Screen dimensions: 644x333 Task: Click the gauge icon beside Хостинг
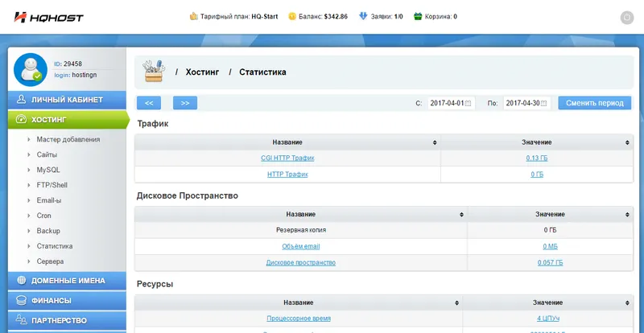click(x=21, y=120)
